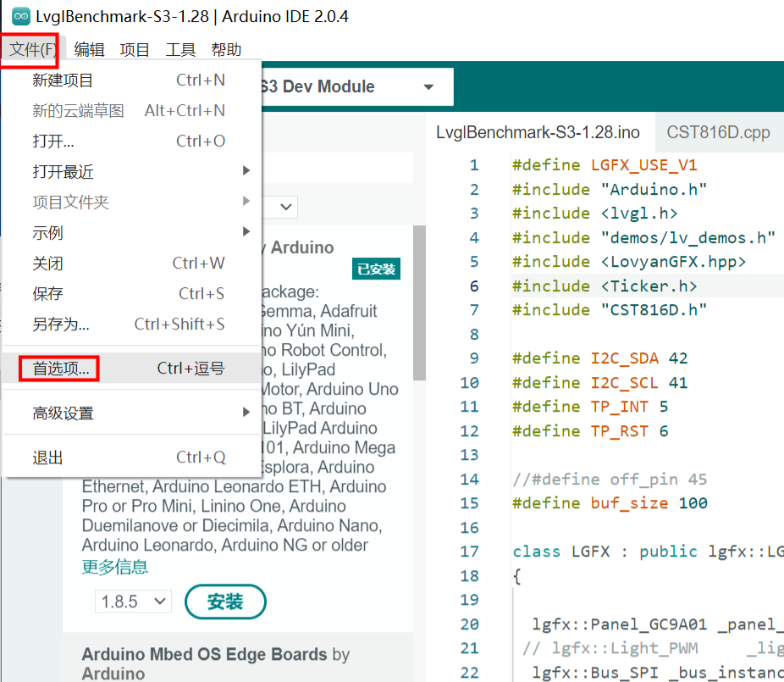The image size is (784, 682).
Task: Click 保存 to save the sketch
Action: [x=132, y=294]
